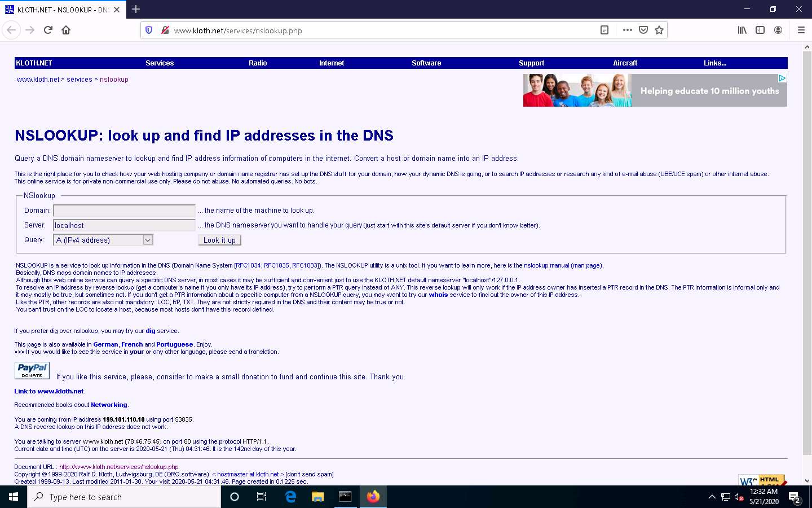Click the muted volume tray icon
Image resolution: width=812 pixels, height=508 pixels.
click(738, 497)
